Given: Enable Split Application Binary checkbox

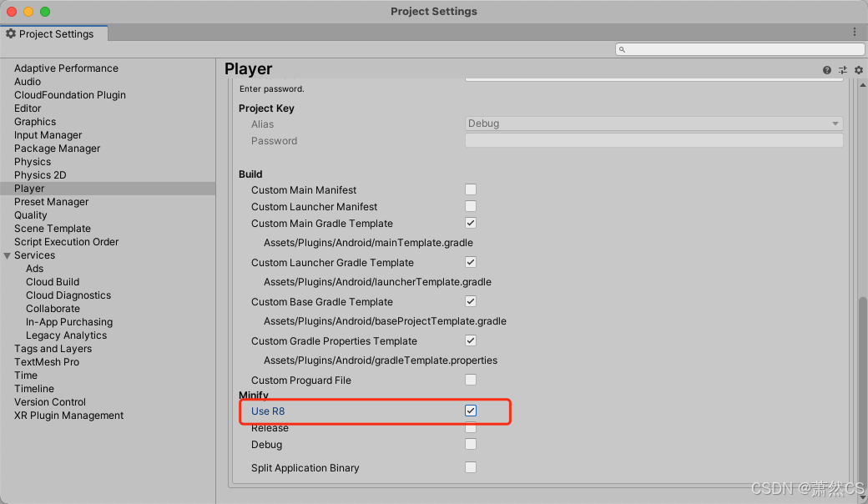Looking at the screenshot, I should coord(471,467).
